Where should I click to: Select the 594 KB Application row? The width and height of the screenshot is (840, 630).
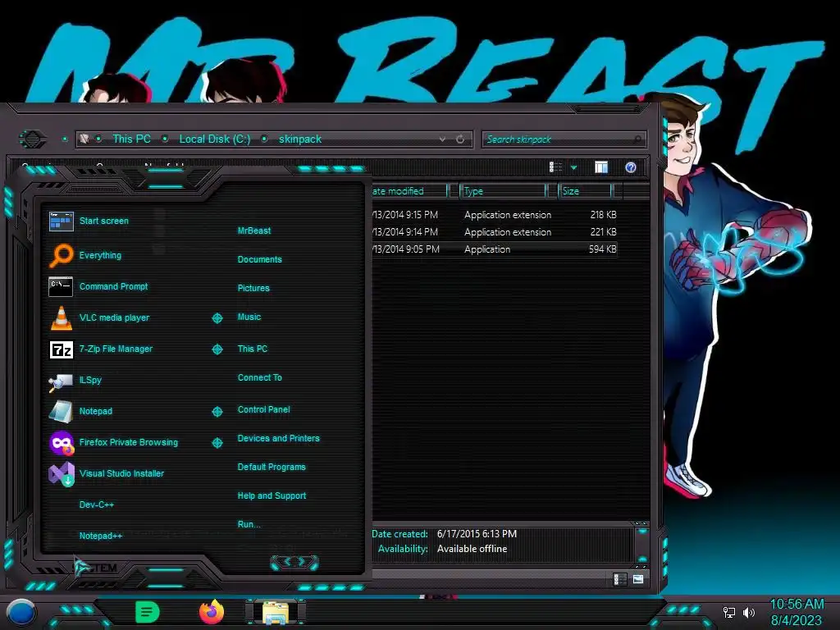pyautogui.click(x=494, y=249)
